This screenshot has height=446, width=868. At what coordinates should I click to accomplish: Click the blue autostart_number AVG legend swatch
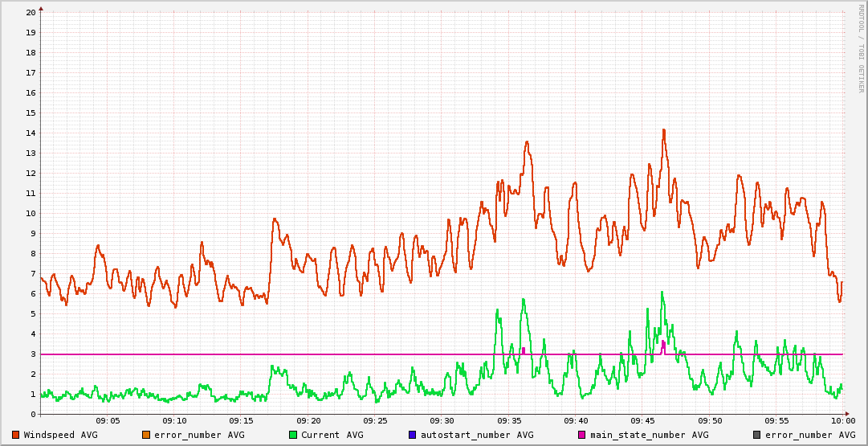coord(413,435)
